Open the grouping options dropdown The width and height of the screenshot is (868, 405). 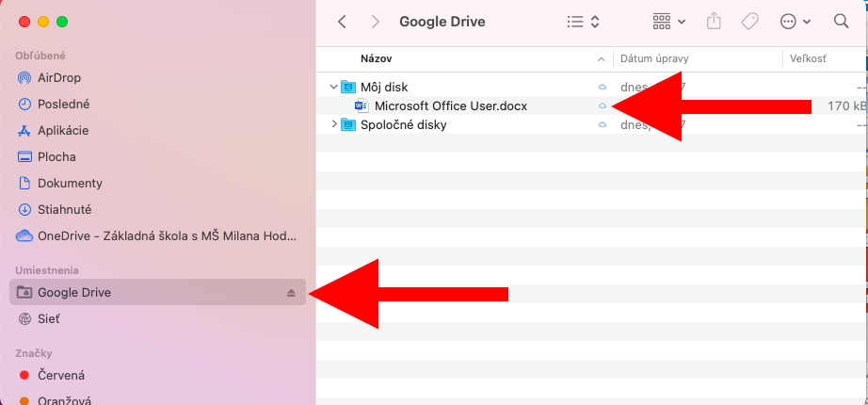pos(668,21)
